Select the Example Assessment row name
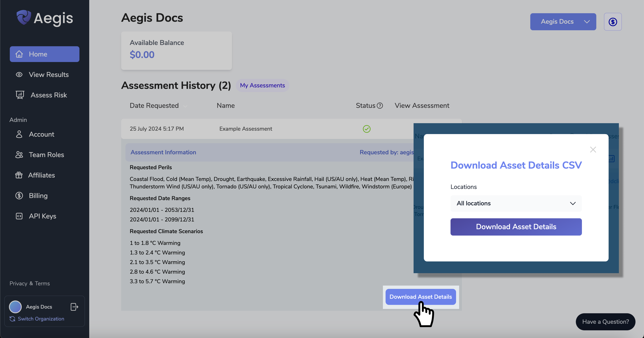Viewport: 644px width, 338px height. point(246,129)
